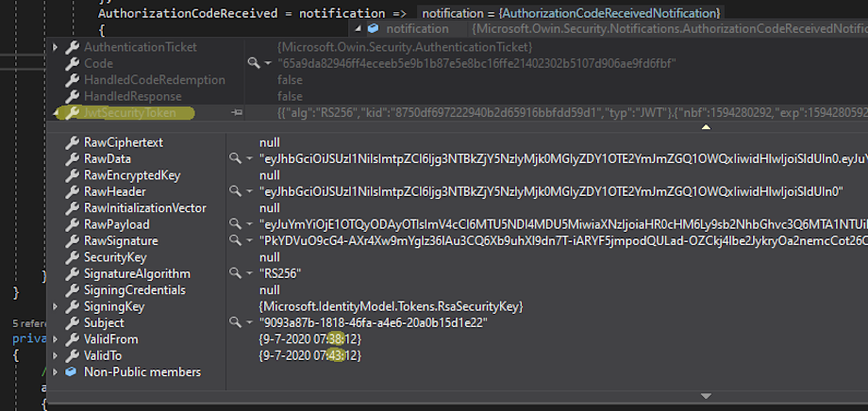Click wrench icon beside AuthenticationTicket
Viewport: 868px width, 411px height.
[x=72, y=47]
